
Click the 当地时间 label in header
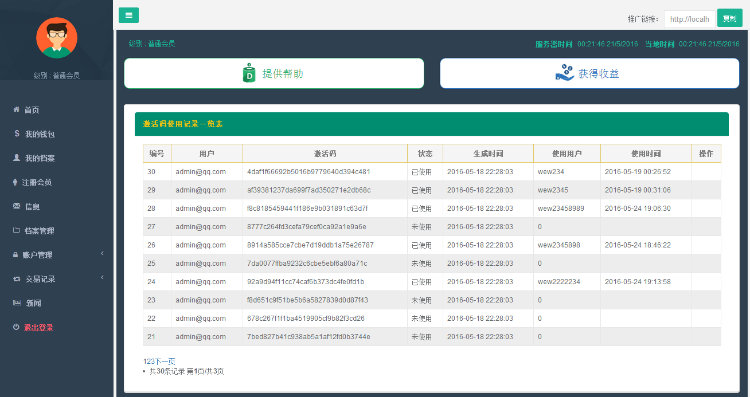click(x=660, y=44)
